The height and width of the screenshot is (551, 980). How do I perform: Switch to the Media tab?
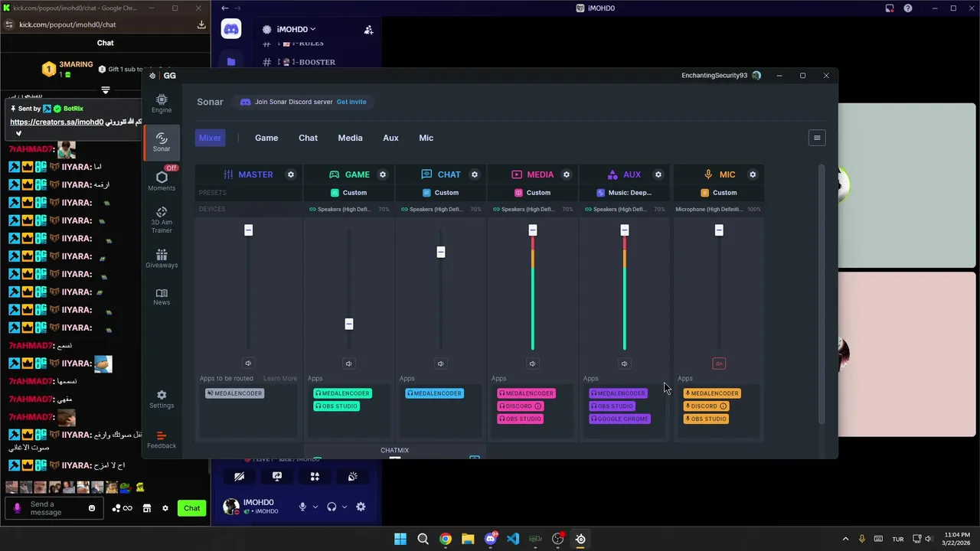click(350, 138)
